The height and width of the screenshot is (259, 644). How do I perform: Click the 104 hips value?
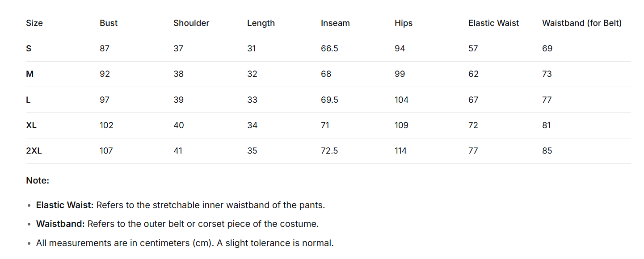coord(401,100)
